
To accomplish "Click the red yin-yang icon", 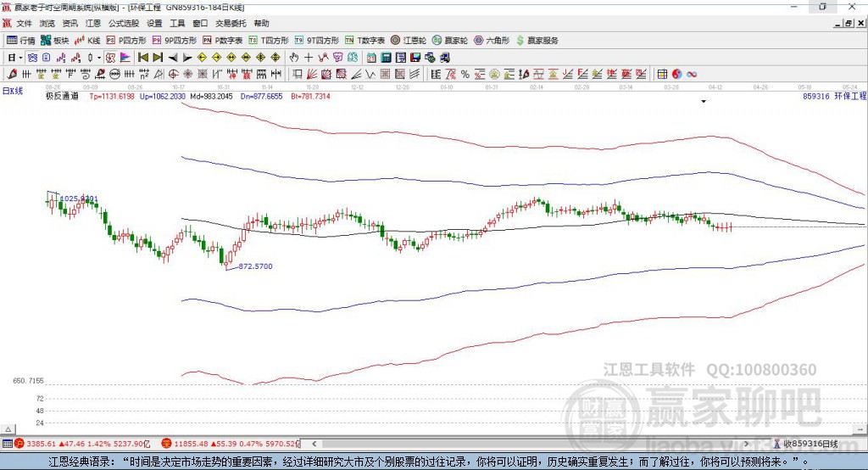I will (676, 75).
